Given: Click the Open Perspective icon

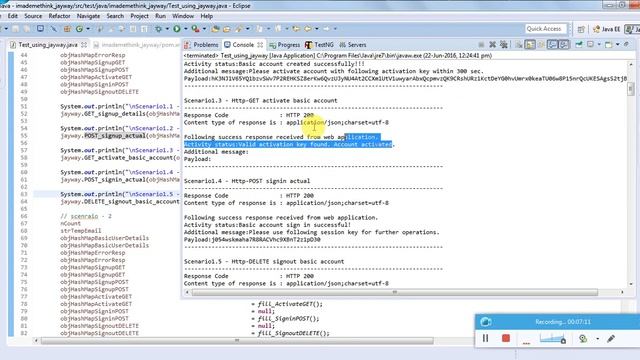Looking at the screenshot, I should pyautogui.click(x=581, y=29).
